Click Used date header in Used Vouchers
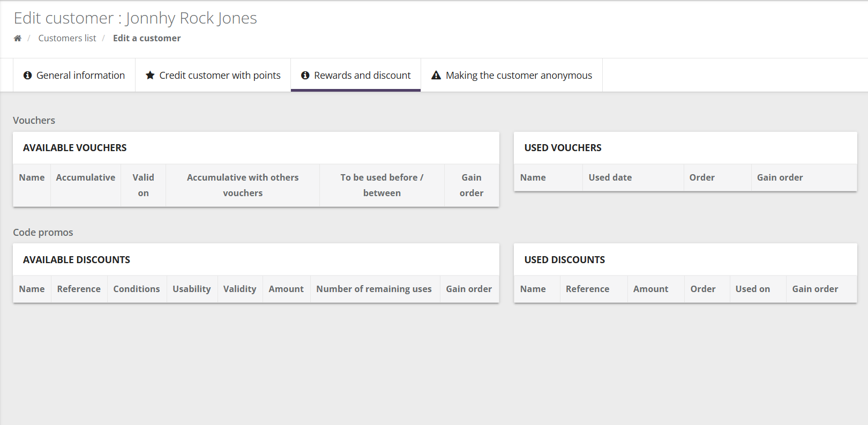This screenshot has height=425, width=868. coord(610,177)
